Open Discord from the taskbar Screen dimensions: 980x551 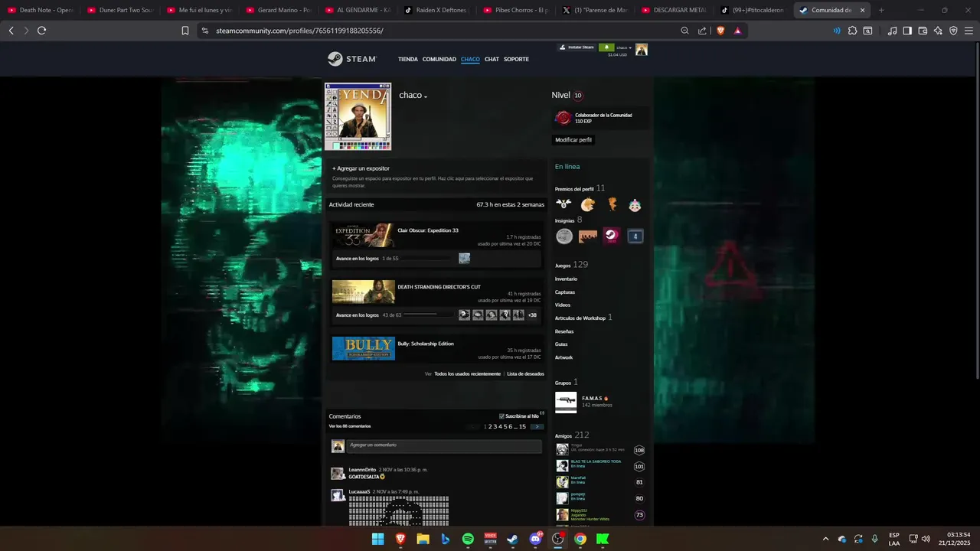tap(535, 539)
